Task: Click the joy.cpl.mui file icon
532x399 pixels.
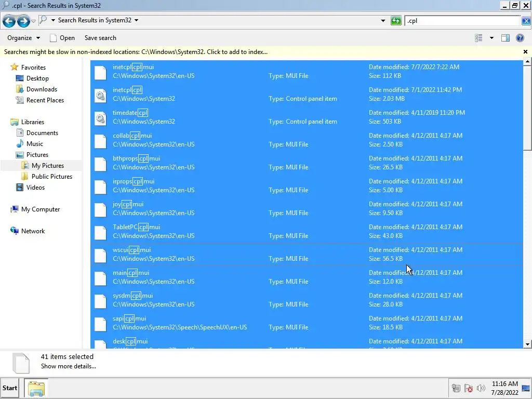Action: 100,210
